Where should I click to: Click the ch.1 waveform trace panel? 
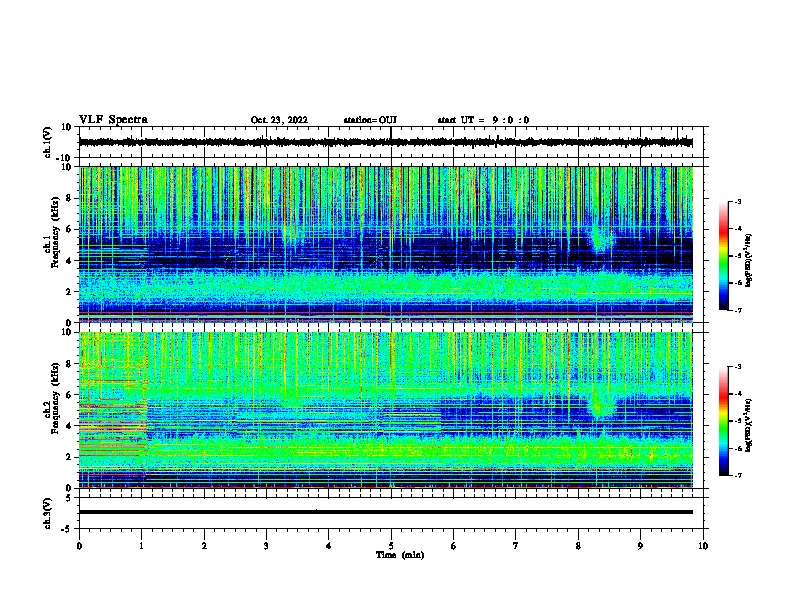coord(391,142)
